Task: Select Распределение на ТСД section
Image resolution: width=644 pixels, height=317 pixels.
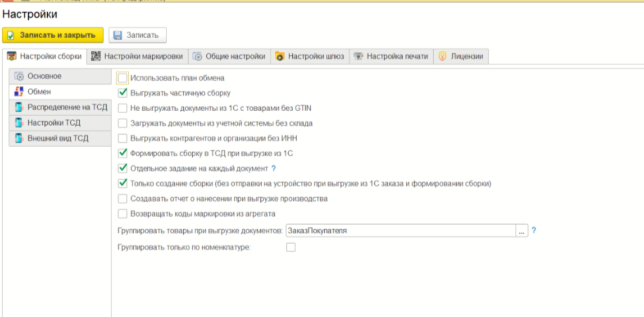Action: (x=60, y=107)
